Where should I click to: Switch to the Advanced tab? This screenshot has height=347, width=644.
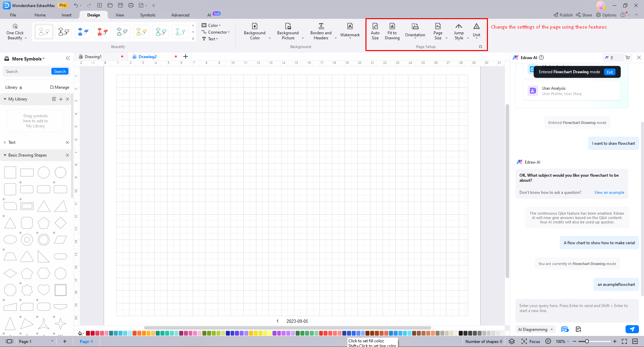(180, 15)
